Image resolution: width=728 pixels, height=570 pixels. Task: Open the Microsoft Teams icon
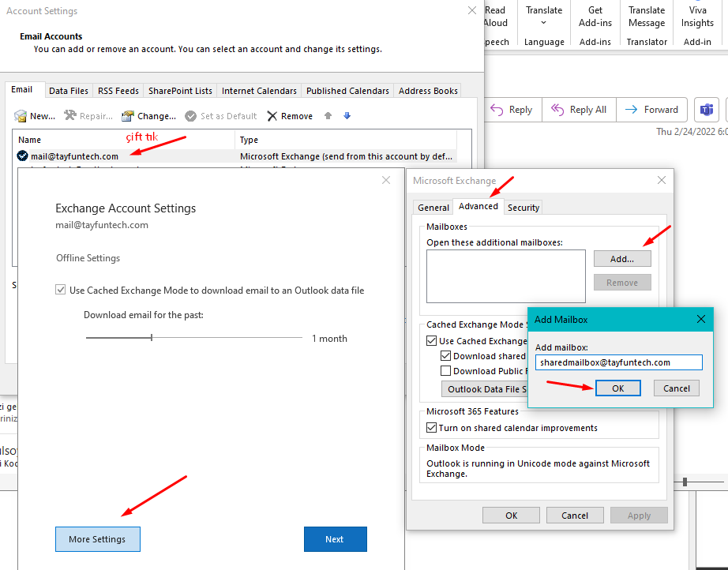707,110
